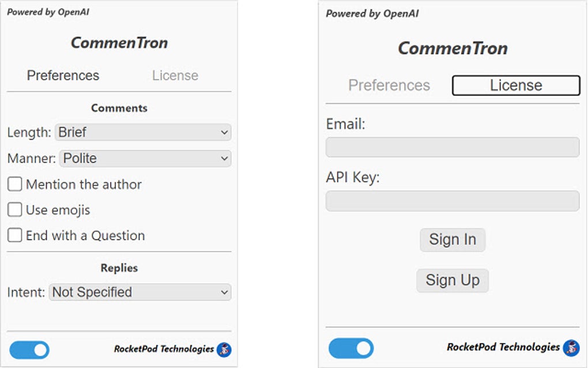This screenshot has width=588, height=368.
Task: Open the Length dropdown set to Brief
Action: coord(142,132)
